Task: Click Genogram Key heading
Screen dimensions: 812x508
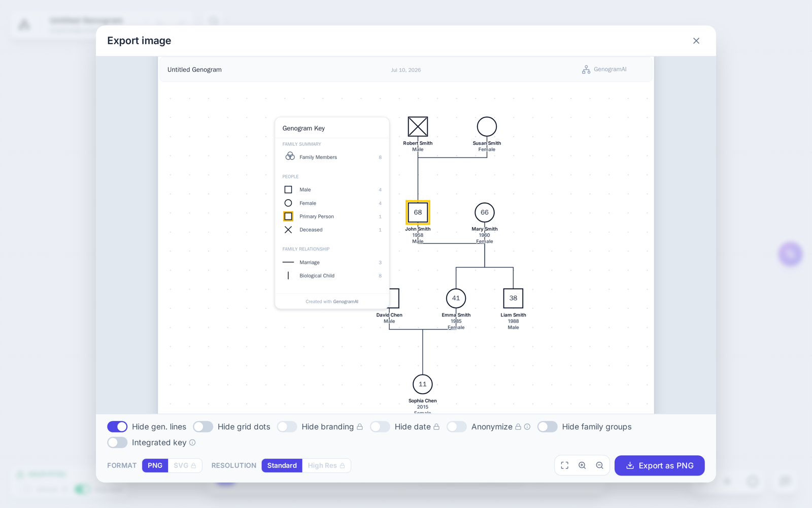Action: (x=303, y=129)
